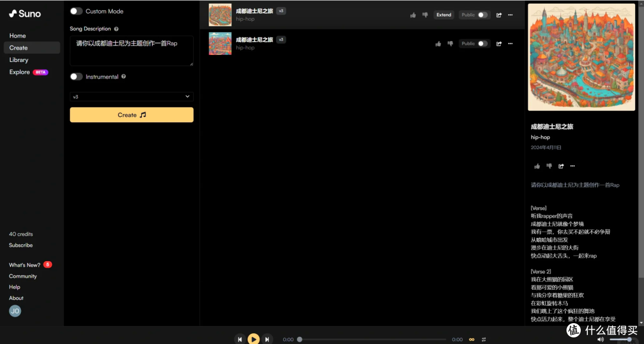This screenshot has width=644, height=344.
Task: Click the v3 badge on second song
Action: click(x=281, y=40)
